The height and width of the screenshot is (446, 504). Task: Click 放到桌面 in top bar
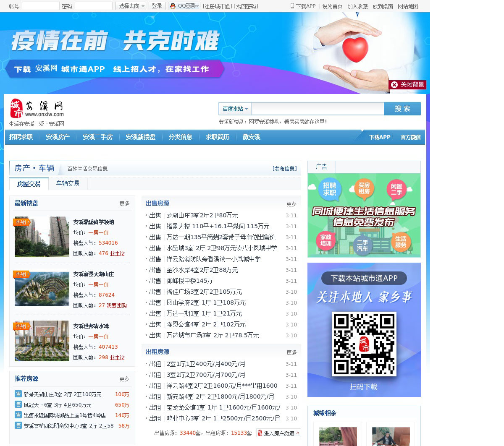[383, 6]
